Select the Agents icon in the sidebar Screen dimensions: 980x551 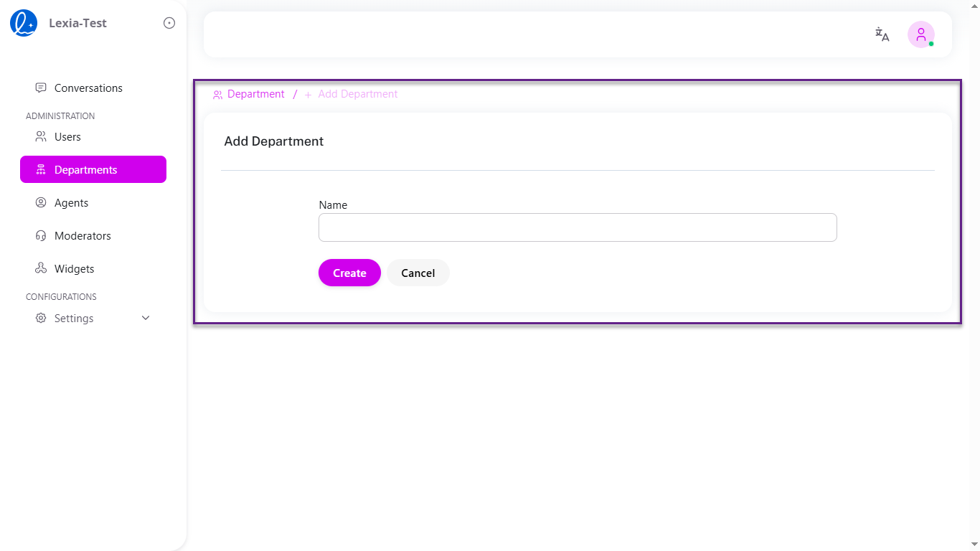click(x=41, y=202)
